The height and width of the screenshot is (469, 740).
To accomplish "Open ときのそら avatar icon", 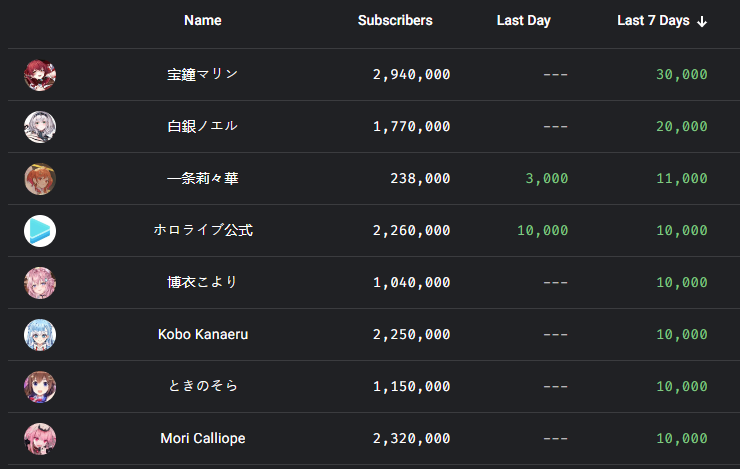I will tap(40, 387).
